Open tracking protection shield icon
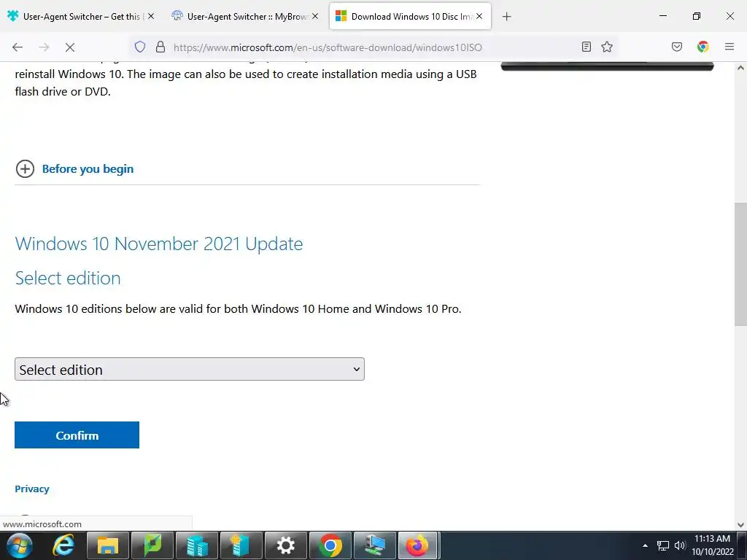 pyautogui.click(x=139, y=47)
